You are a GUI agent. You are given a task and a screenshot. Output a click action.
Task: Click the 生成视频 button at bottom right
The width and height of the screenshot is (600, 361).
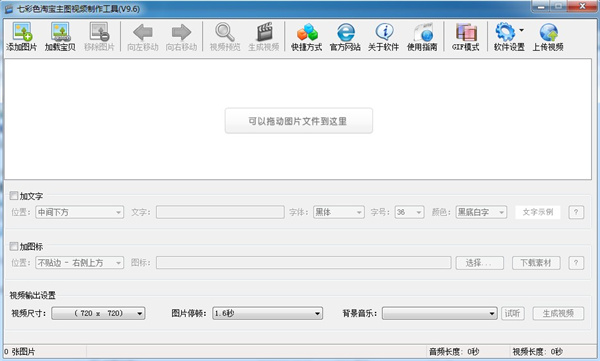pyautogui.click(x=558, y=313)
